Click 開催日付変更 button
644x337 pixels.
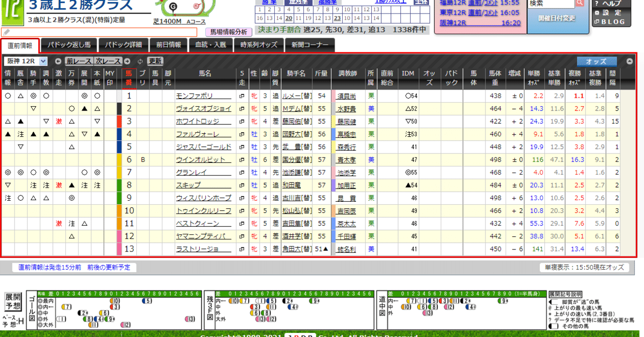pyautogui.click(x=556, y=18)
